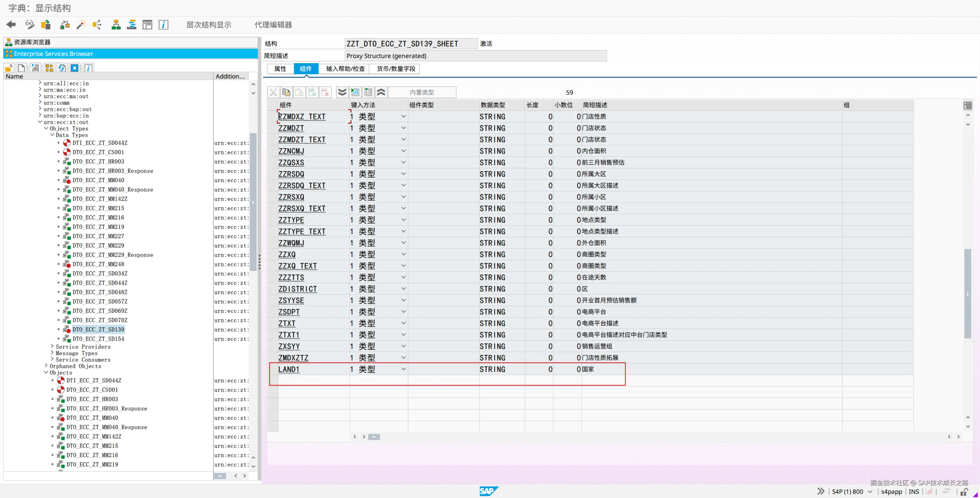The image size is (980, 498).
Task: Click the back arrow icon in toolbar
Action: click(x=11, y=25)
